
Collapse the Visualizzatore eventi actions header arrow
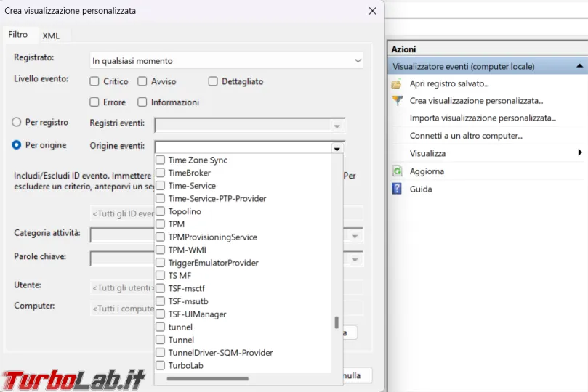tap(579, 66)
